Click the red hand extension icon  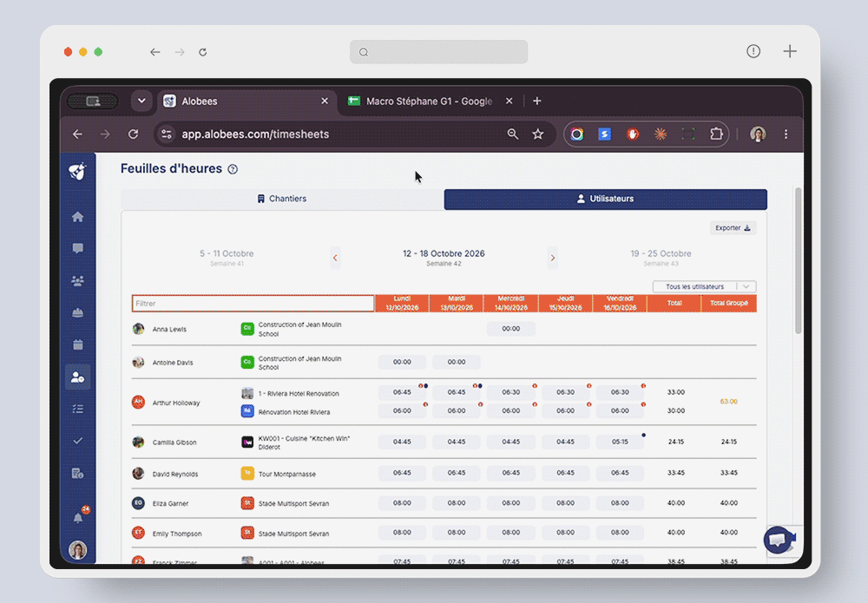click(x=632, y=134)
